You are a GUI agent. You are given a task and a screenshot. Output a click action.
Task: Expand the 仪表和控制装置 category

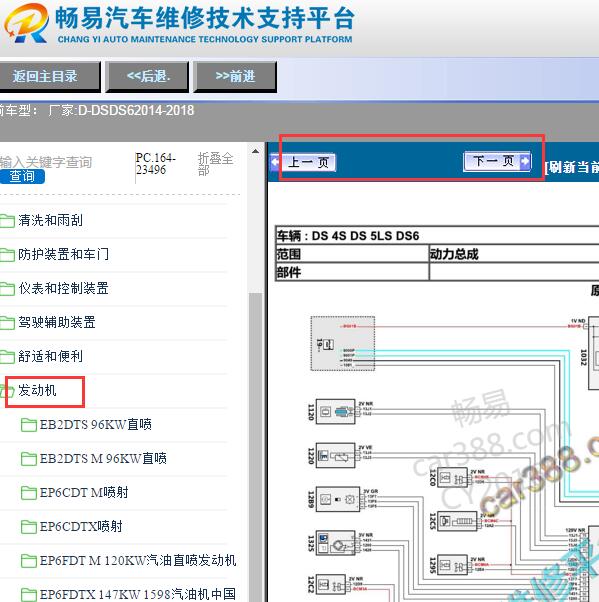click(63, 288)
